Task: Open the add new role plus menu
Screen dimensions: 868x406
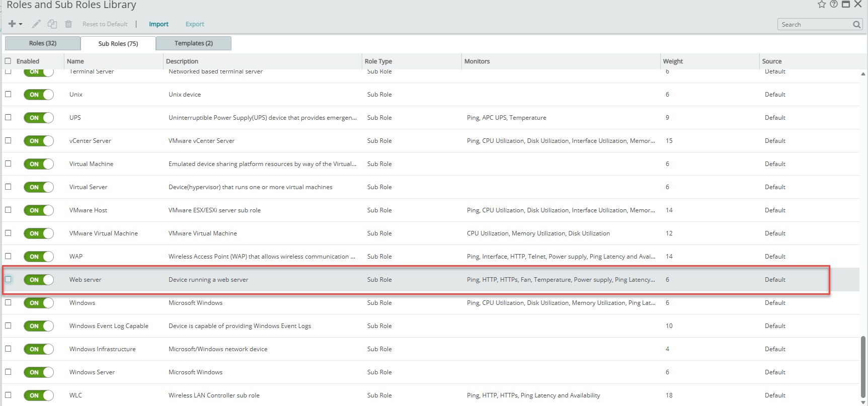Action: tap(15, 24)
